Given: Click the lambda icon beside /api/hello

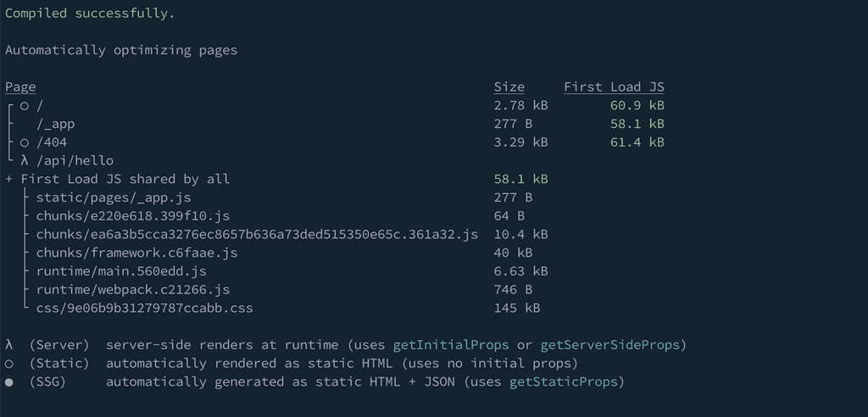Looking at the screenshot, I should click(25, 160).
